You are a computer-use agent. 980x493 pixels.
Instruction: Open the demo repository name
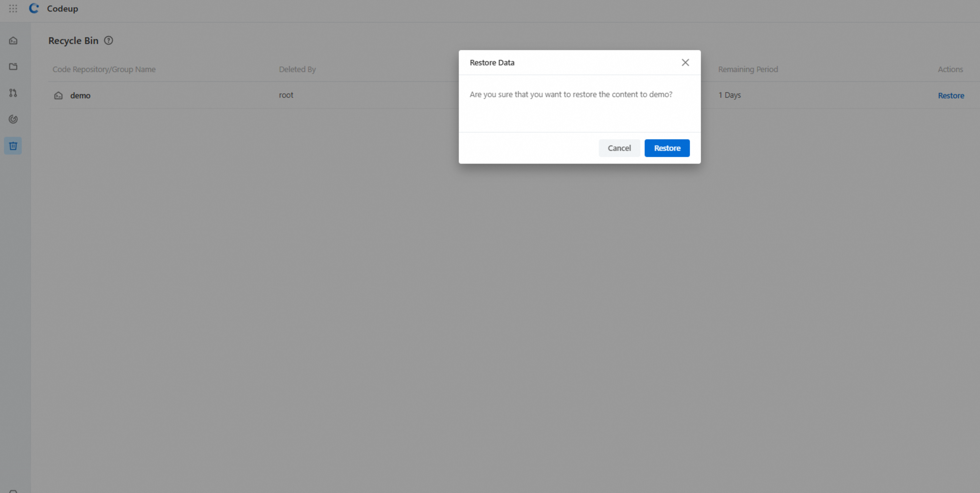[80, 95]
